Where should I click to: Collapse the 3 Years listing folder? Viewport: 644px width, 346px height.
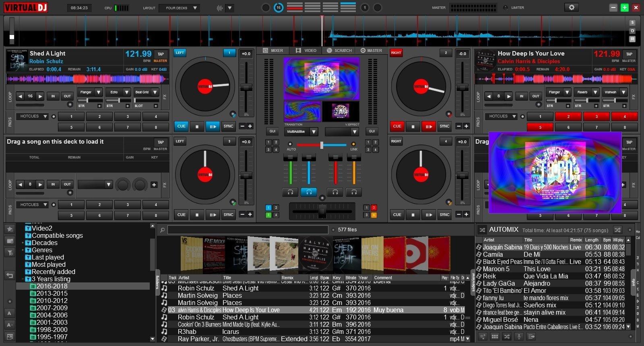click(x=23, y=279)
